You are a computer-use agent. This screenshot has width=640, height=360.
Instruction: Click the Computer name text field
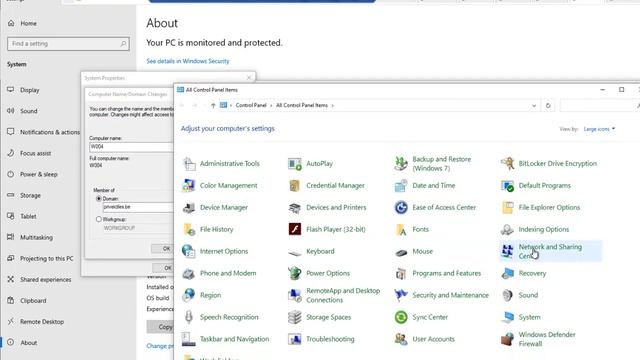(131, 147)
